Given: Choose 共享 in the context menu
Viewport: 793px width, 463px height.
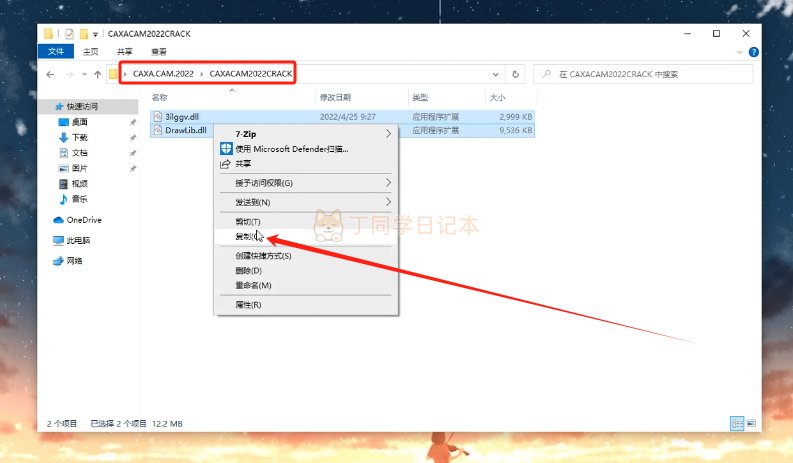Looking at the screenshot, I should (306, 163).
